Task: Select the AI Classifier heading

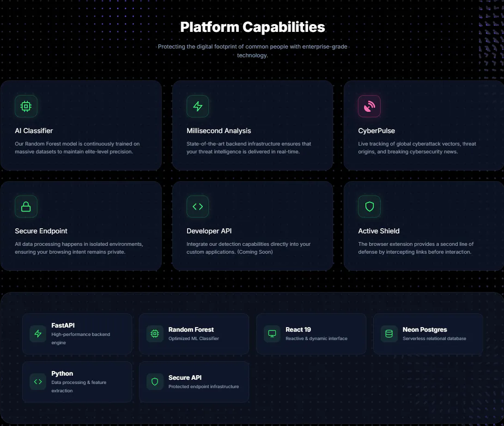Action: 34,131
